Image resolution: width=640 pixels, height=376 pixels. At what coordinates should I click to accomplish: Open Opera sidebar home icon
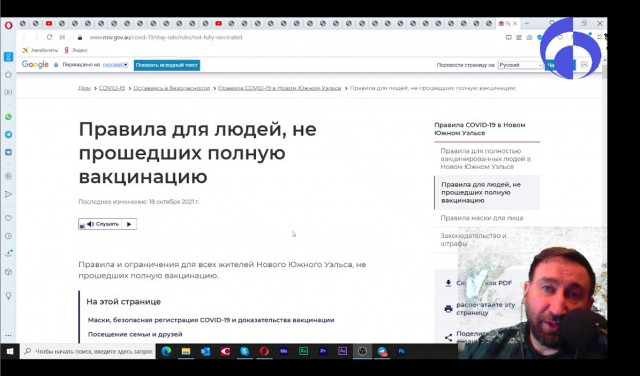pos(8,75)
